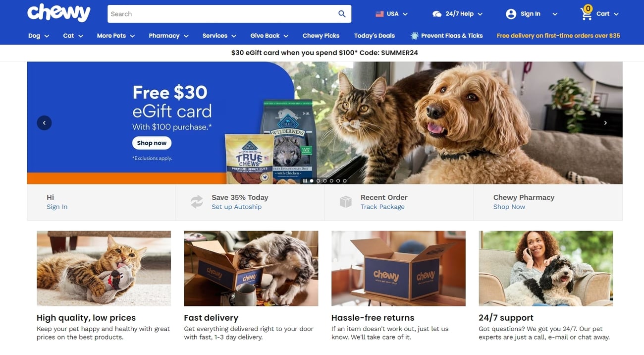Click the Sign In profile icon
This screenshot has height=355, width=644.
point(511,14)
